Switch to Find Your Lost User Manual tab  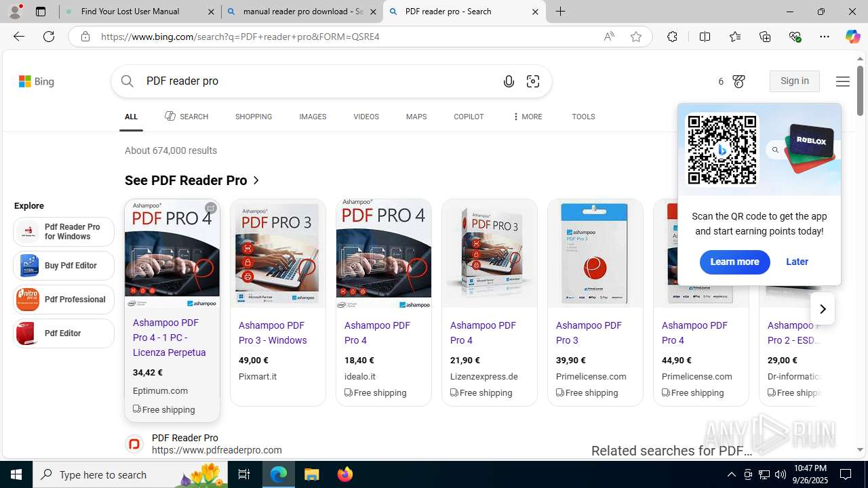pos(140,12)
